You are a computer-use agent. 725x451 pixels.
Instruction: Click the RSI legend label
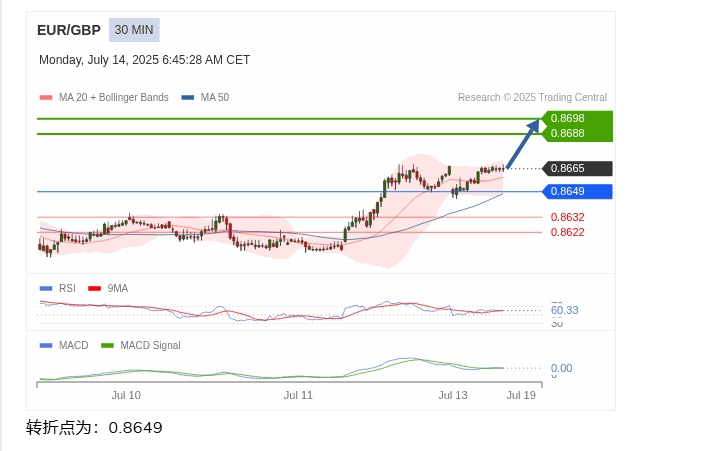(67, 289)
